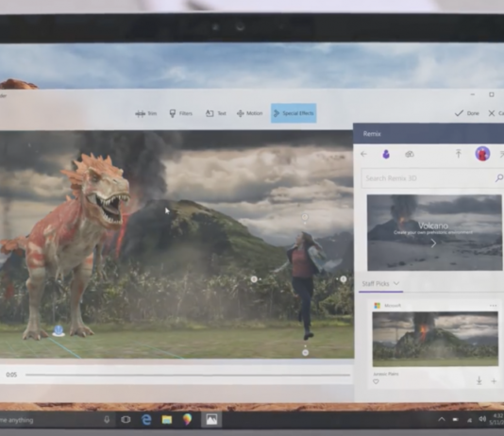The image size is (504, 436).
Task: Open File Explorer from the taskbar
Action: (x=167, y=420)
